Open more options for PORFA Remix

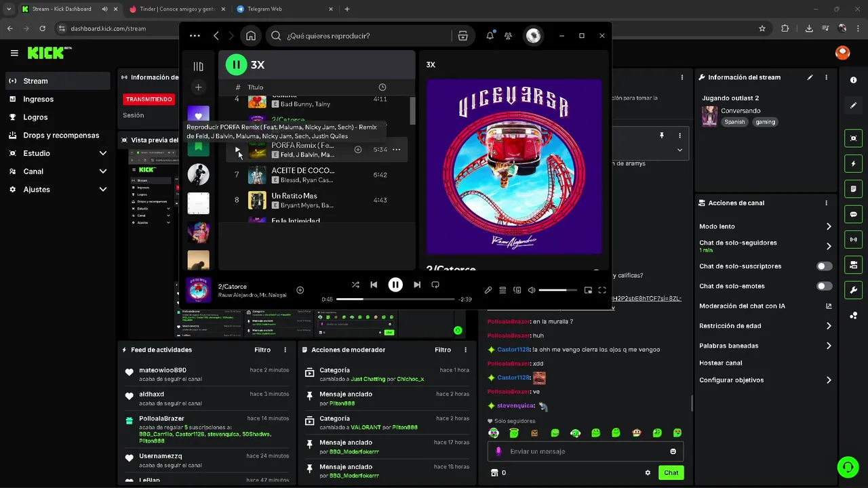(x=397, y=150)
